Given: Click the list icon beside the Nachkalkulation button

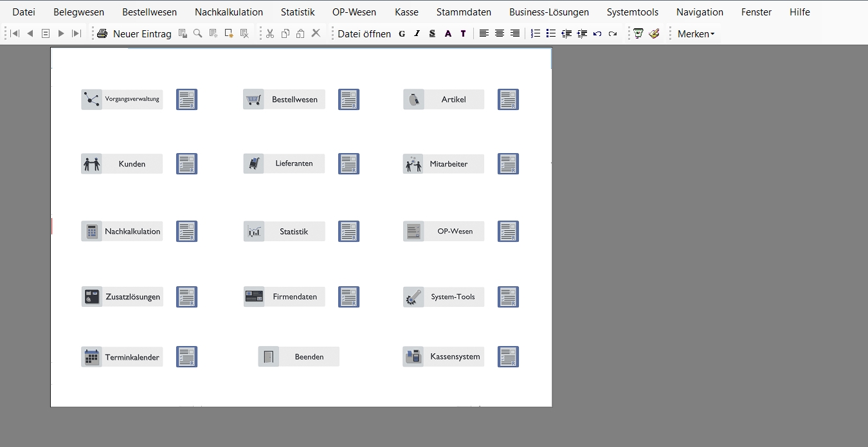Looking at the screenshot, I should click(x=186, y=231).
